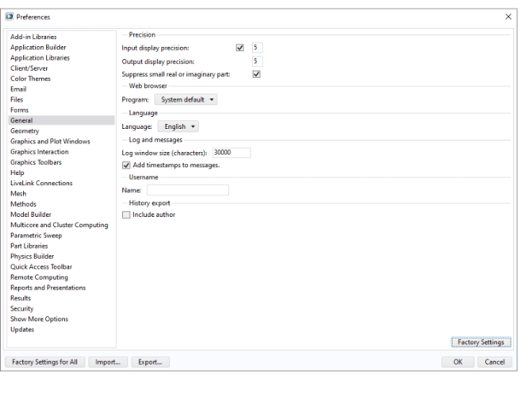Open the Language dropdown

pyautogui.click(x=178, y=126)
